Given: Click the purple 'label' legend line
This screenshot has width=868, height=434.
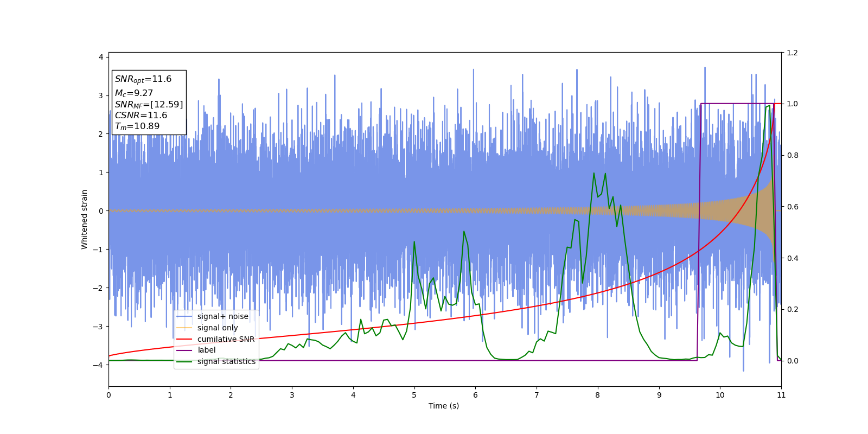Looking at the screenshot, I should click(184, 350).
